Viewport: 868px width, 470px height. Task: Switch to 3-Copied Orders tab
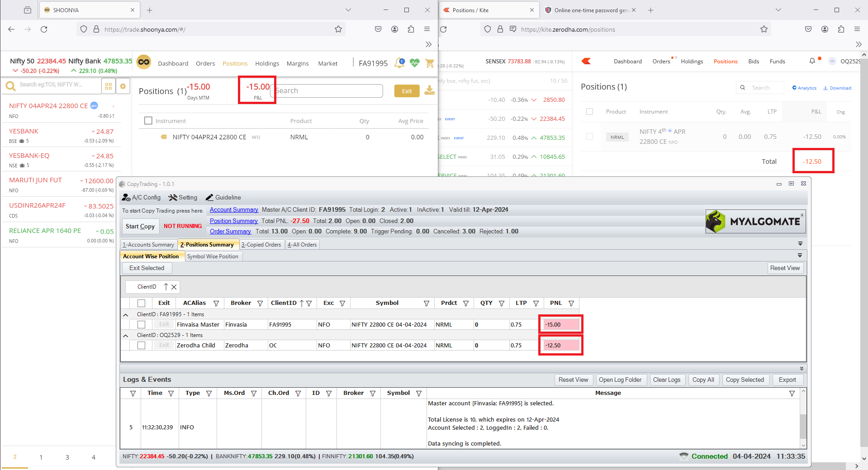point(261,245)
